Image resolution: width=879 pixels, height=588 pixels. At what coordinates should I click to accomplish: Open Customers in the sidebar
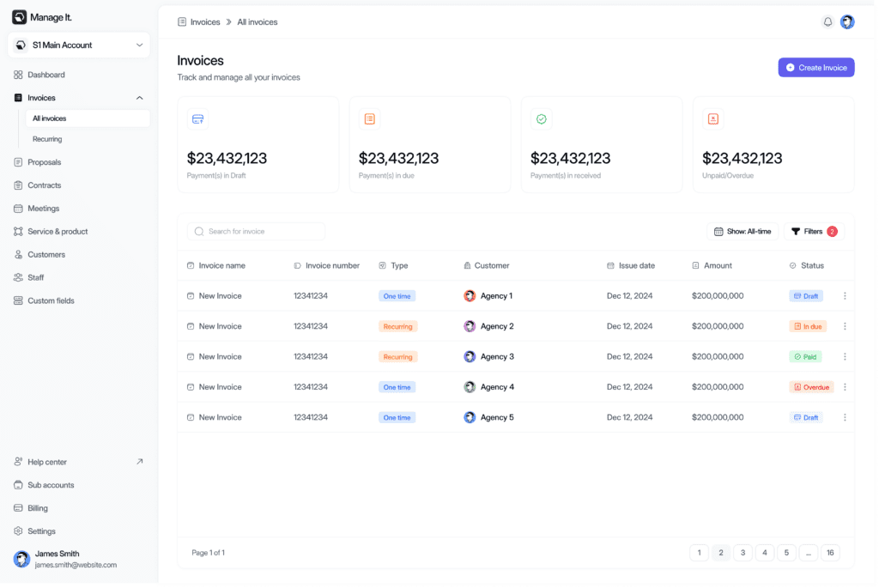tap(45, 255)
